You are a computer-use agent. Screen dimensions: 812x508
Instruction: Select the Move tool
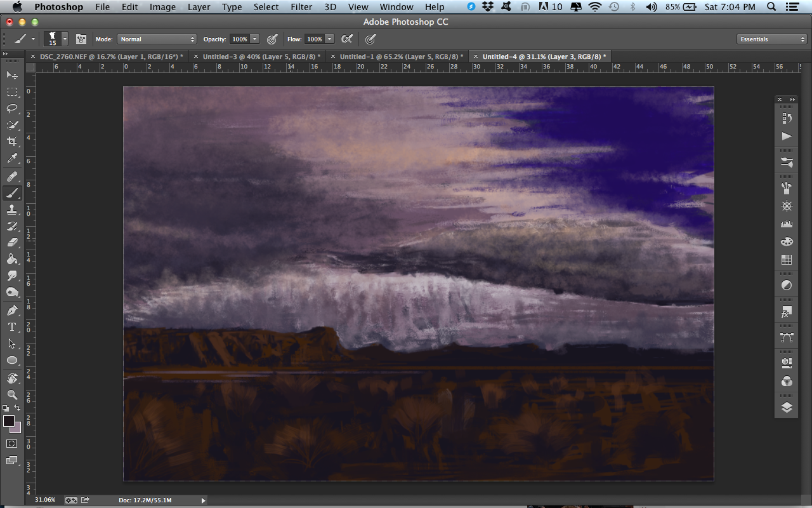pos(12,76)
